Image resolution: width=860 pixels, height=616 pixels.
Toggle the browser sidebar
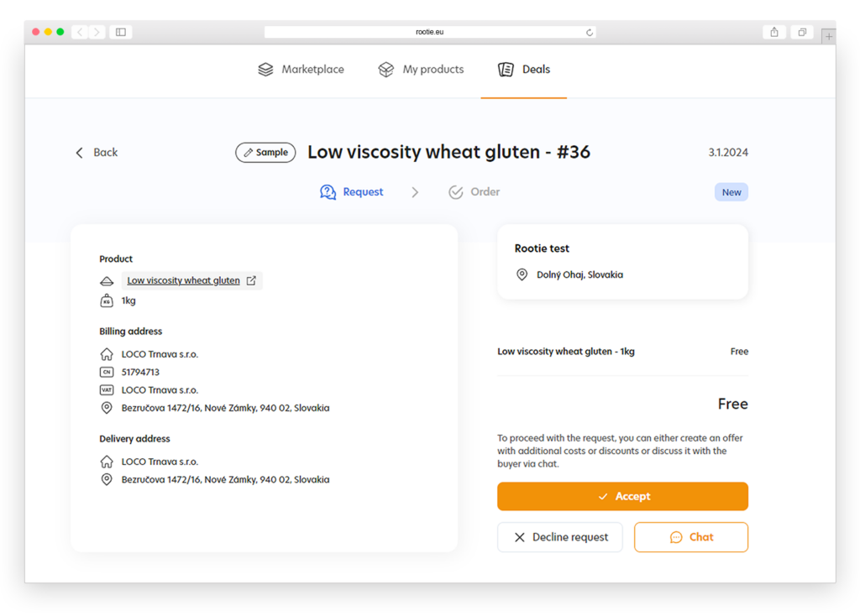121,33
